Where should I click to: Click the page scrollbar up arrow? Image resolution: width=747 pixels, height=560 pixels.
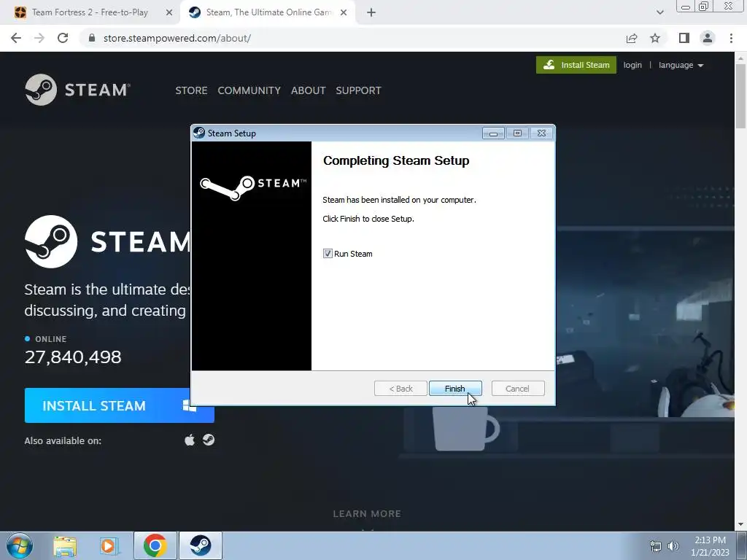pyautogui.click(x=740, y=58)
